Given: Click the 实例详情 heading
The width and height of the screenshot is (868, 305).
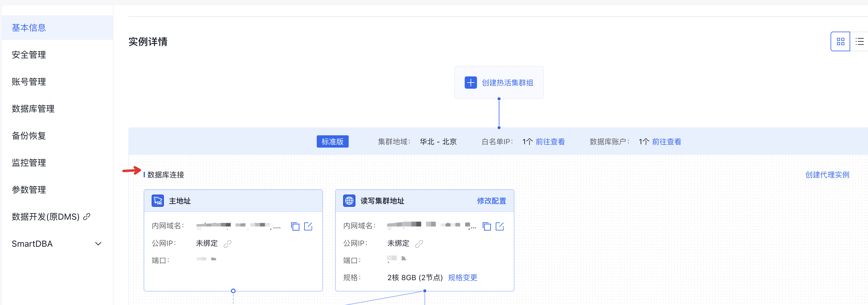Looking at the screenshot, I should pyautogui.click(x=148, y=41).
